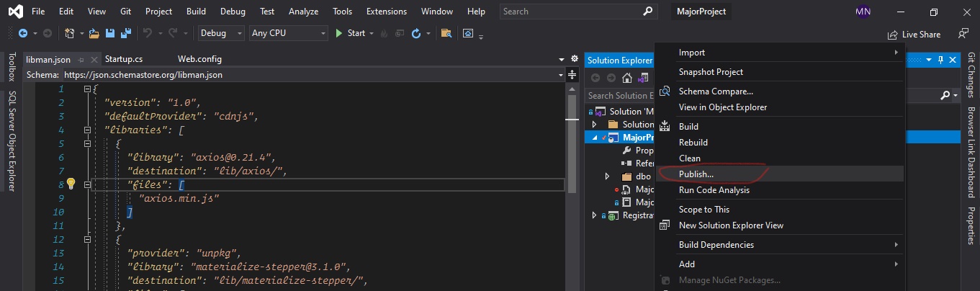
Task: Click the lightbulb quick actions icon
Action: pos(71,184)
